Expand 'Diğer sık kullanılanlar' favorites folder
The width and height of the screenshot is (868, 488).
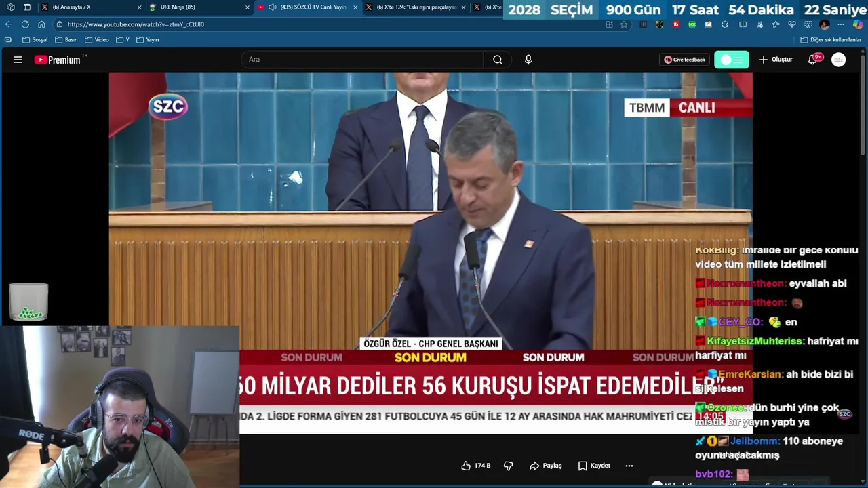coord(831,40)
